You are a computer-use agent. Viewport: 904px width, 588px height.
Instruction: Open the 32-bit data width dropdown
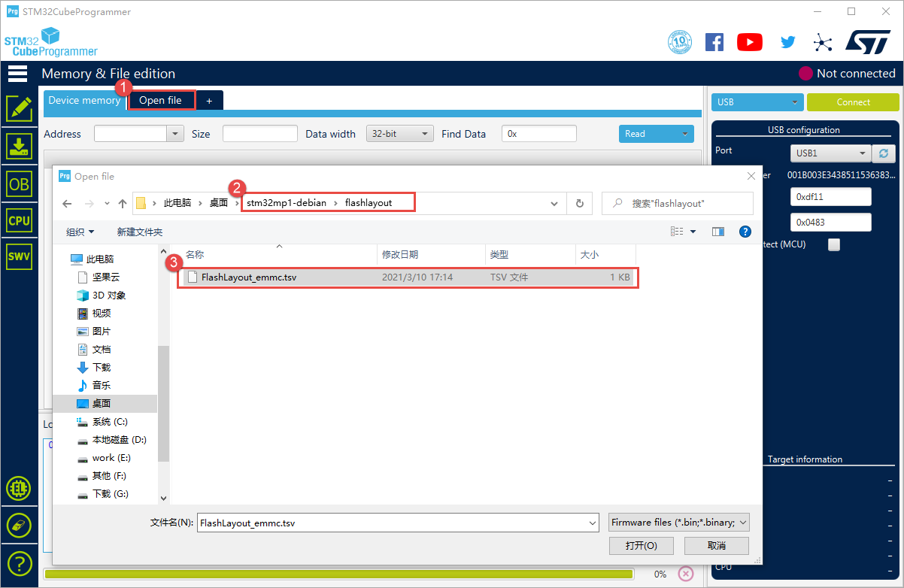click(400, 134)
